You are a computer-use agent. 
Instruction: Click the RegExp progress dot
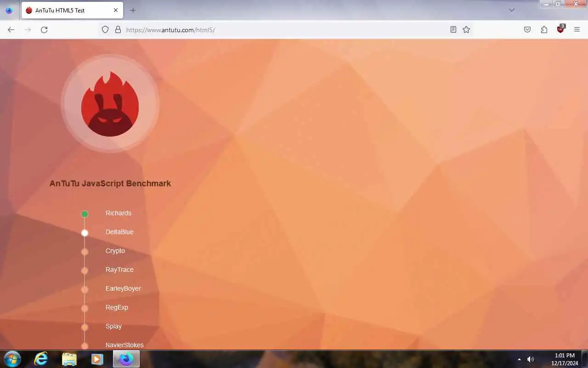pyautogui.click(x=85, y=308)
